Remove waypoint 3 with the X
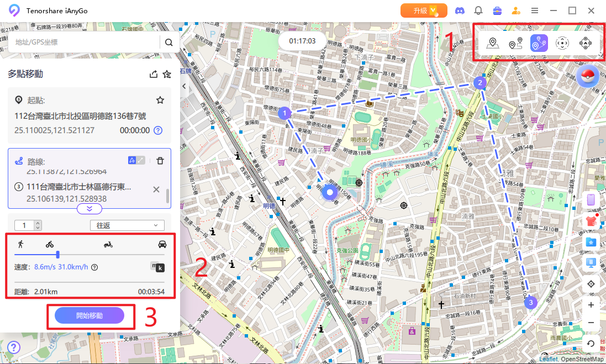The height and width of the screenshot is (364, 606). (156, 189)
